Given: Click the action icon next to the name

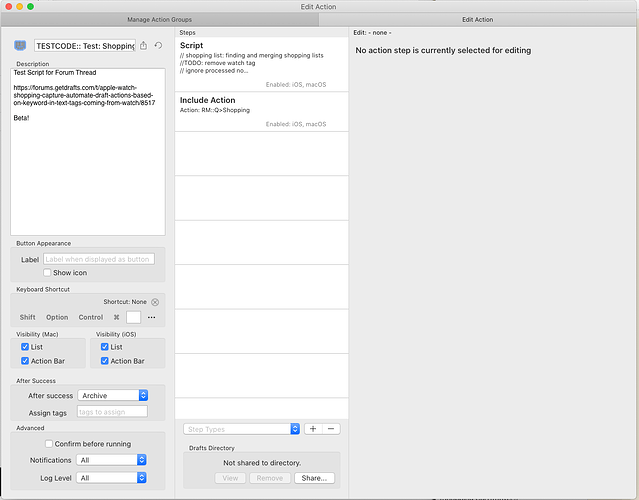Looking at the screenshot, I should coord(20,46).
